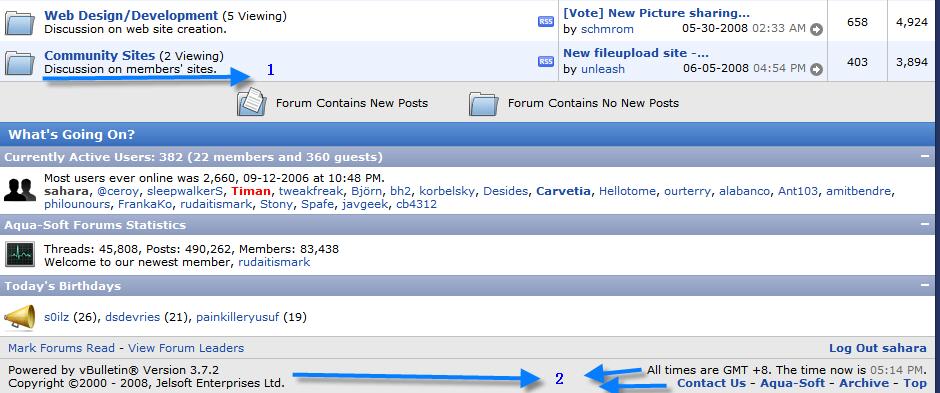Click the 4,924 posts count cell
This screenshot has width=940, height=393.
[912, 22]
